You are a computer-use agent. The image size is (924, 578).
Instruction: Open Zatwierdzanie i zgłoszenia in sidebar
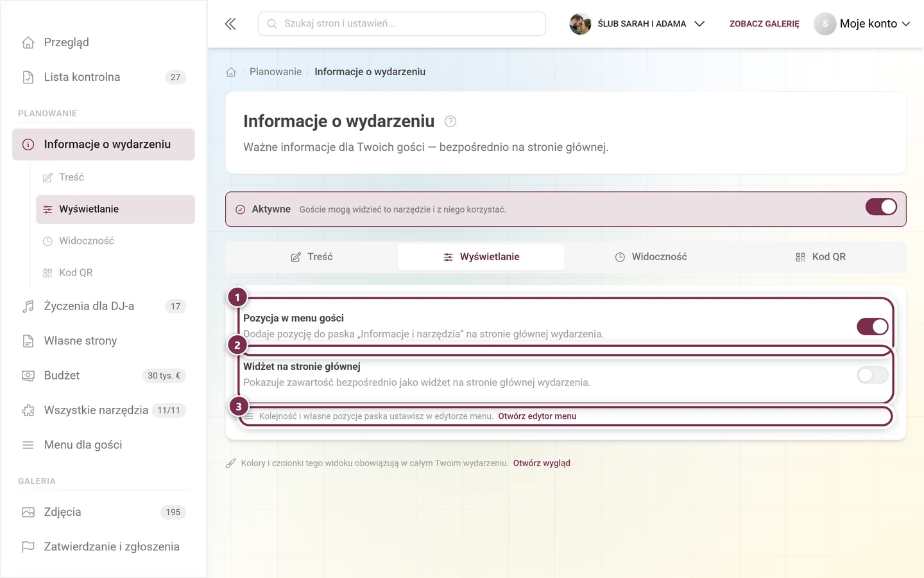coord(103,547)
